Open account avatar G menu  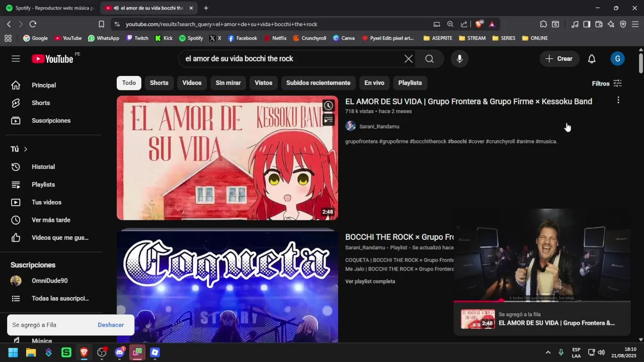[617, 59]
